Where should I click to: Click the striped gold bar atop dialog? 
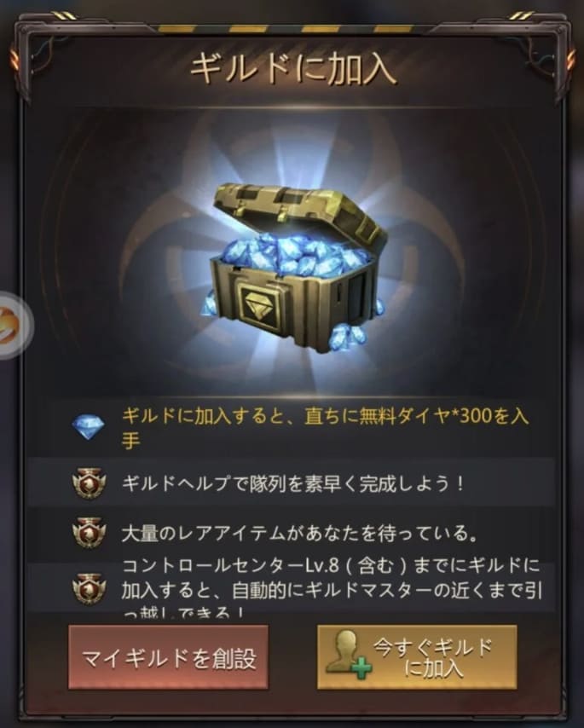[x=292, y=29]
